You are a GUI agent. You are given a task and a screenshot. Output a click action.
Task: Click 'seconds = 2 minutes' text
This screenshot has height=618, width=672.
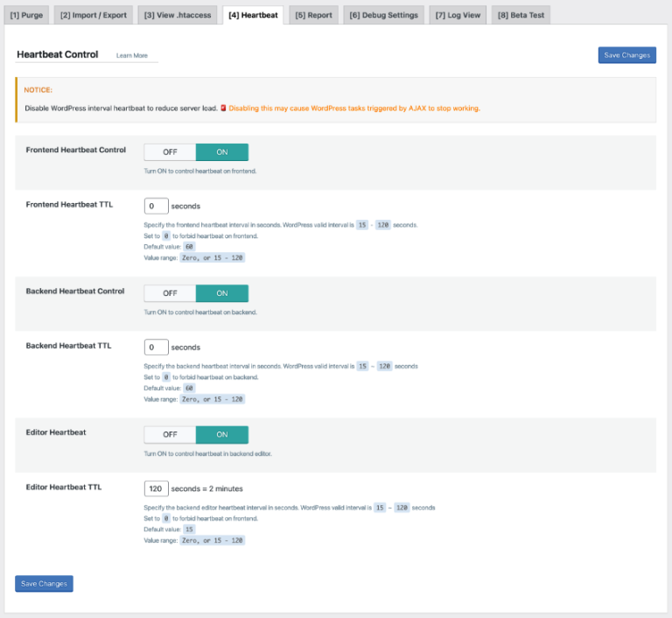207,488
